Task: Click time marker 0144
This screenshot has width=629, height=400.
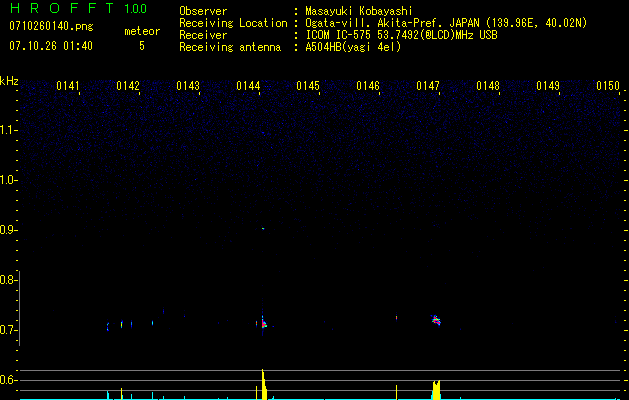Action: tap(248, 86)
